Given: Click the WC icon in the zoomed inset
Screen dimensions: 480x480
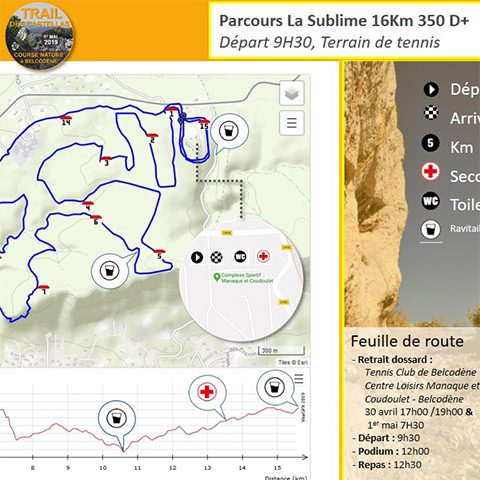Looking at the screenshot, I should point(240,257).
